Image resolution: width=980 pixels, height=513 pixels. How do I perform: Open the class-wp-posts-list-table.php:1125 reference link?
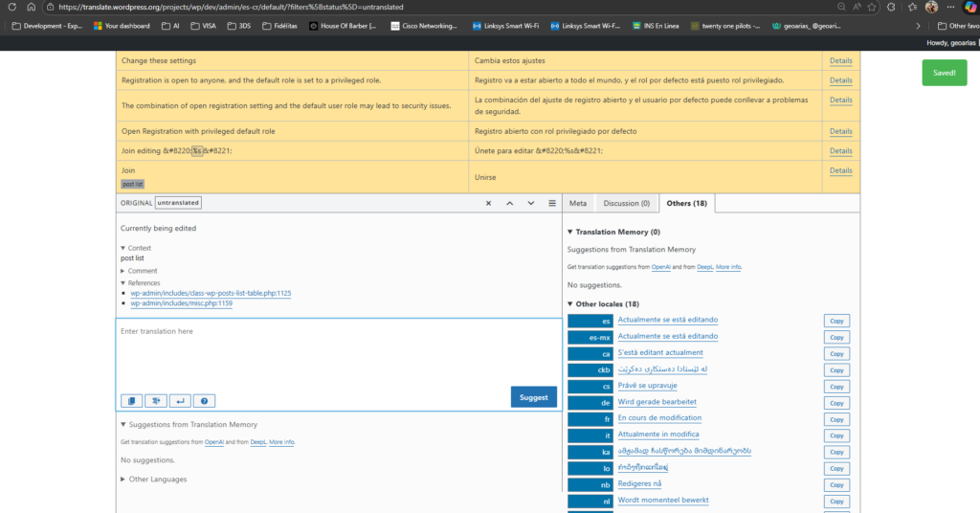(211, 293)
